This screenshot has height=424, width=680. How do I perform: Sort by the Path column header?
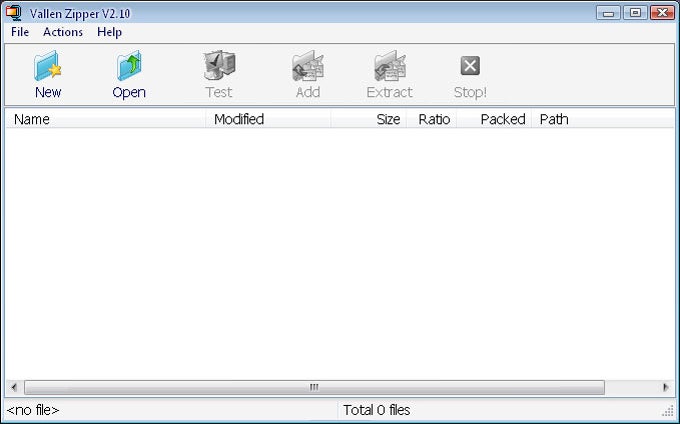603,119
